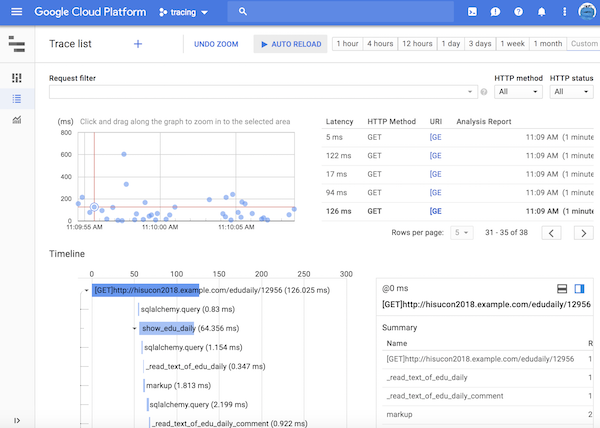Screen dimensions: 600x428
Task: Select the 122 ms latency cell
Action: point(338,156)
